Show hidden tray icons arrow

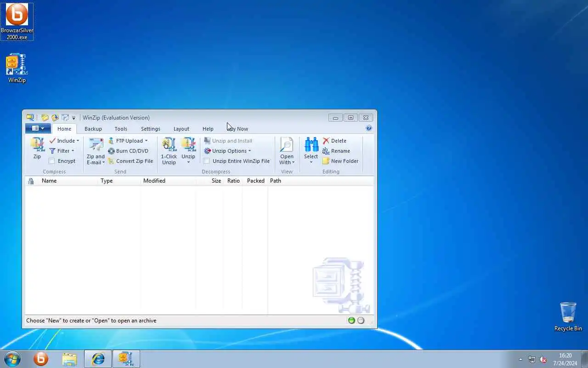(x=520, y=359)
